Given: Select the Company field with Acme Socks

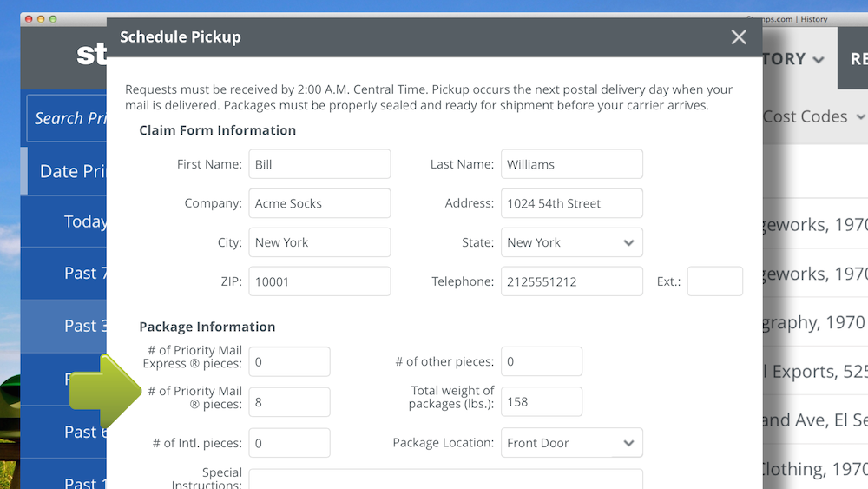Looking at the screenshot, I should pos(319,203).
